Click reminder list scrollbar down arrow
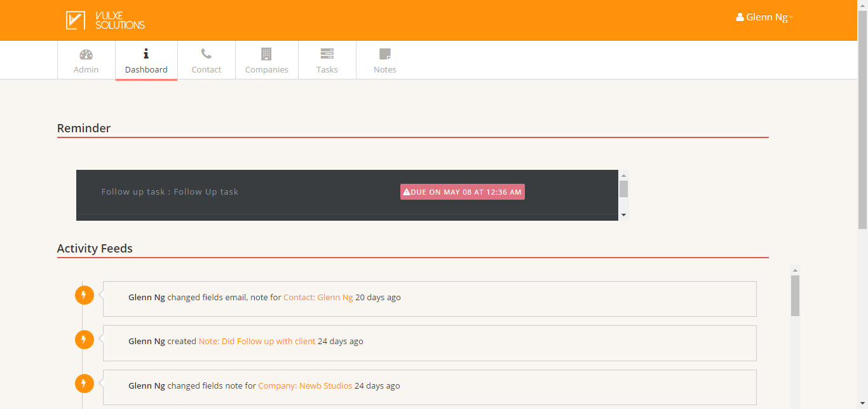 point(623,216)
